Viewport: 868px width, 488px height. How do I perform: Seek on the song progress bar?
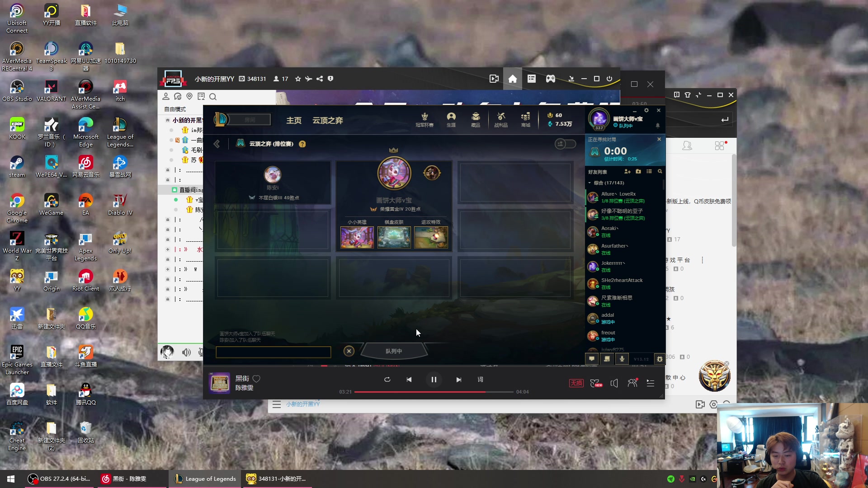pyautogui.click(x=433, y=392)
